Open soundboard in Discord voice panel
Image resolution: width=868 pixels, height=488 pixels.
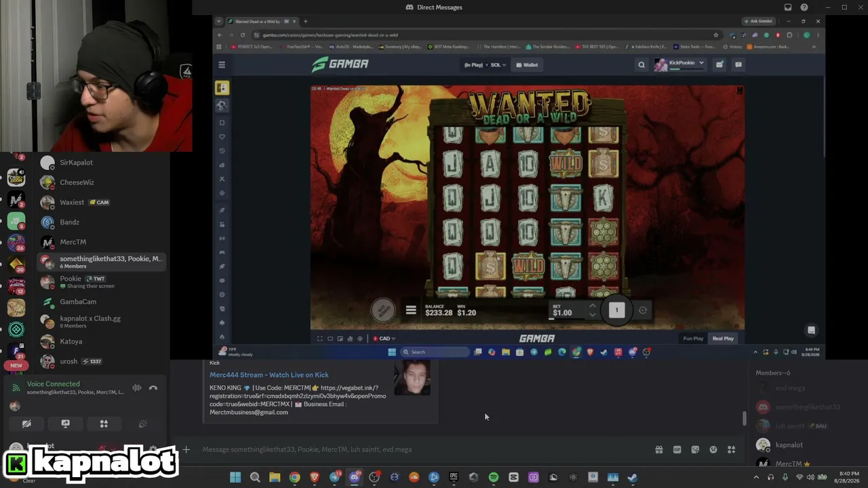point(142,424)
